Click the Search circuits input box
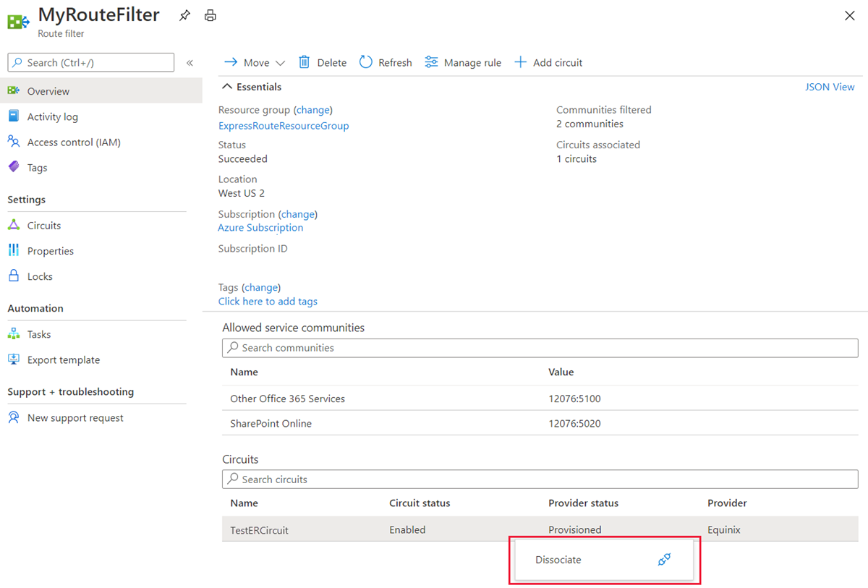This screenshot has width=868, height=588. coord(540,480)
